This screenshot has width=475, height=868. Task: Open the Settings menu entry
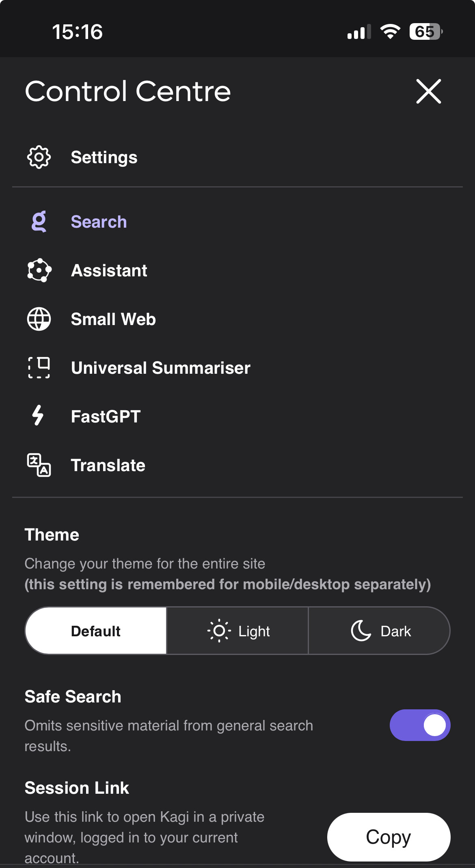point(104,157)
